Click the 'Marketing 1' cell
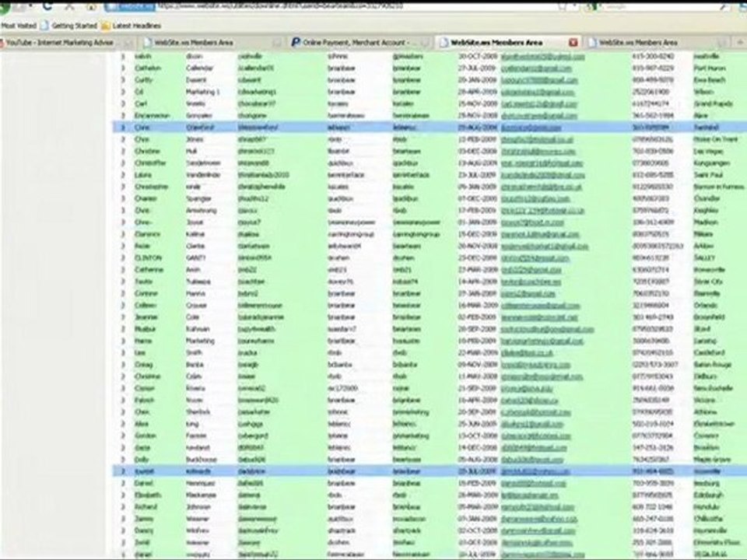 (x=203, y=92)
